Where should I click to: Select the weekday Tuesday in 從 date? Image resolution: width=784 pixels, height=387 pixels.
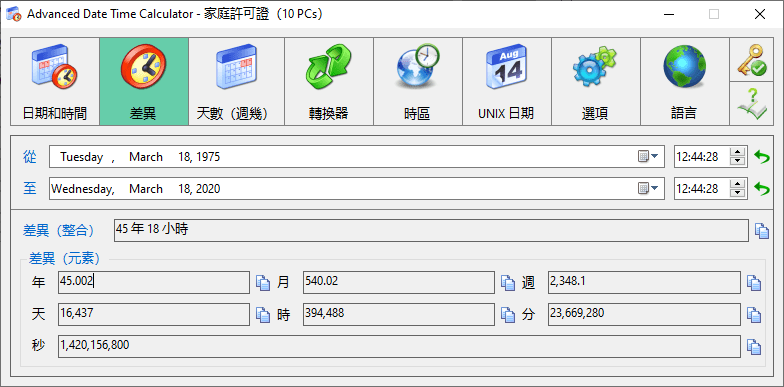pyautogui.click(x=82, y=157)
